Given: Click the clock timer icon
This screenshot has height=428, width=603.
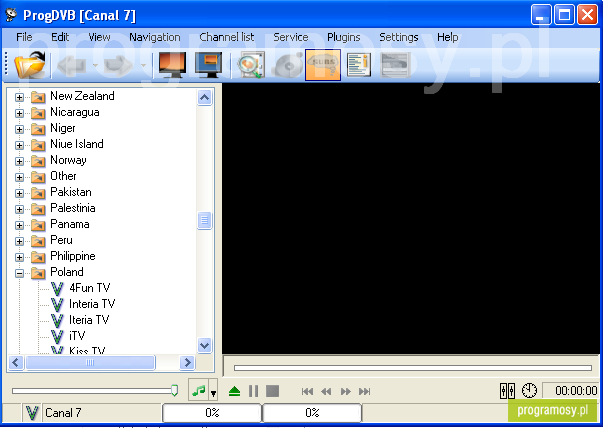Looking at the screenshot, I should click(529, 391).
